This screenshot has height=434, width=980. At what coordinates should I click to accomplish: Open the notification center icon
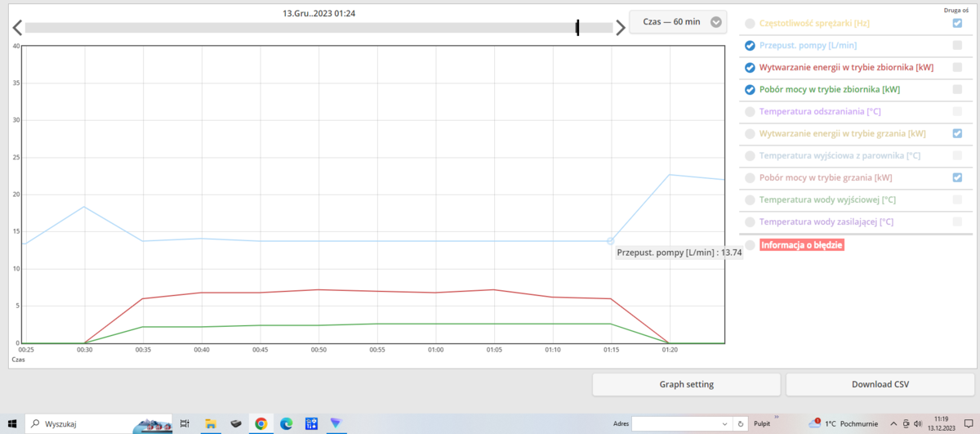tap(969, 423)
